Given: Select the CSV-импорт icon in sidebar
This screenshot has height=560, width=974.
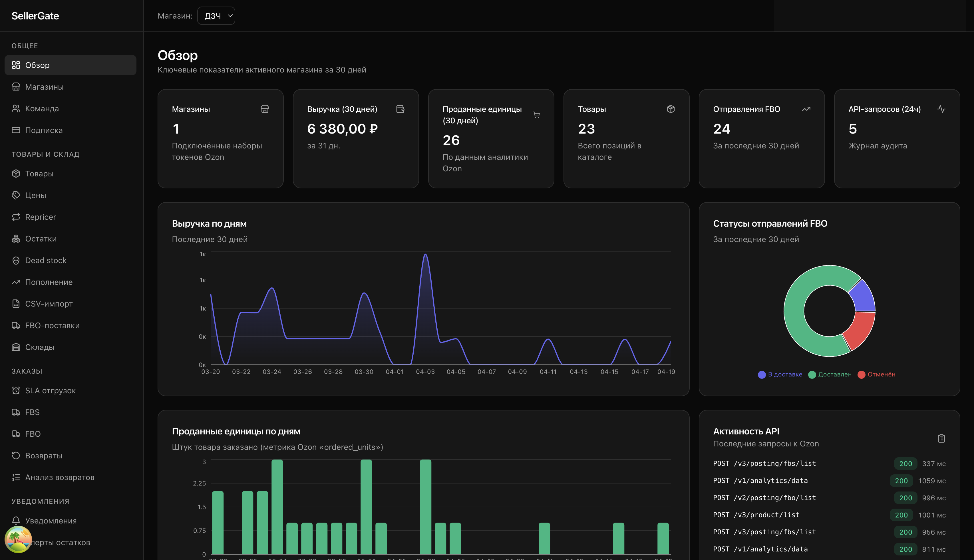Looking at the screenshot, I should pyautogui.click(x=16, y=303).
